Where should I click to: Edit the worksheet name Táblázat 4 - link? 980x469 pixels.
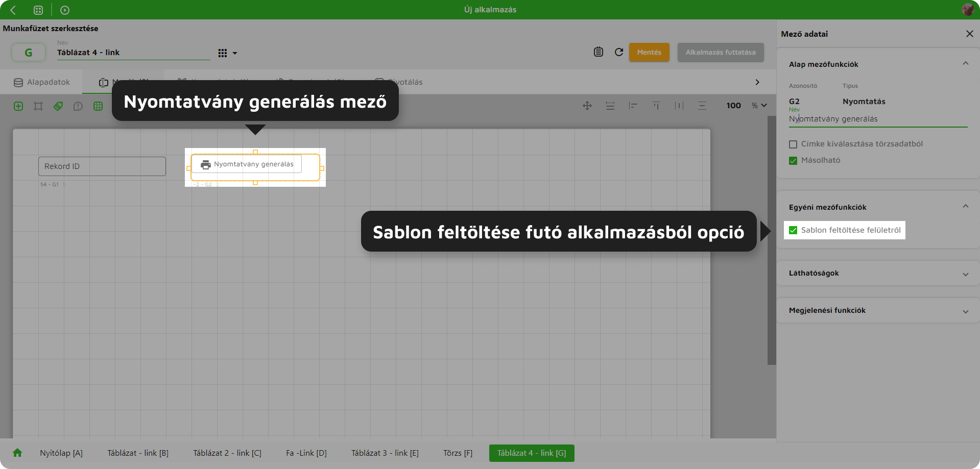pyautogui.click(x=134, y=53)
